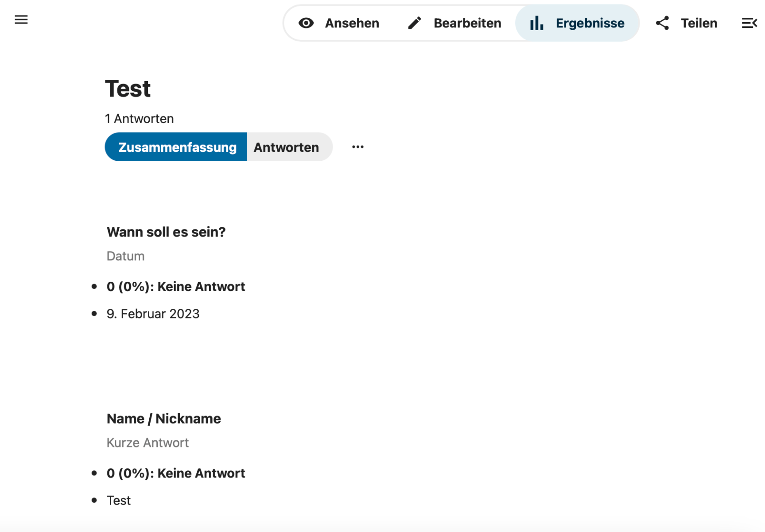Select the Zusammenfassung tab
Screen dimensions: 765x532
[176, 147]
